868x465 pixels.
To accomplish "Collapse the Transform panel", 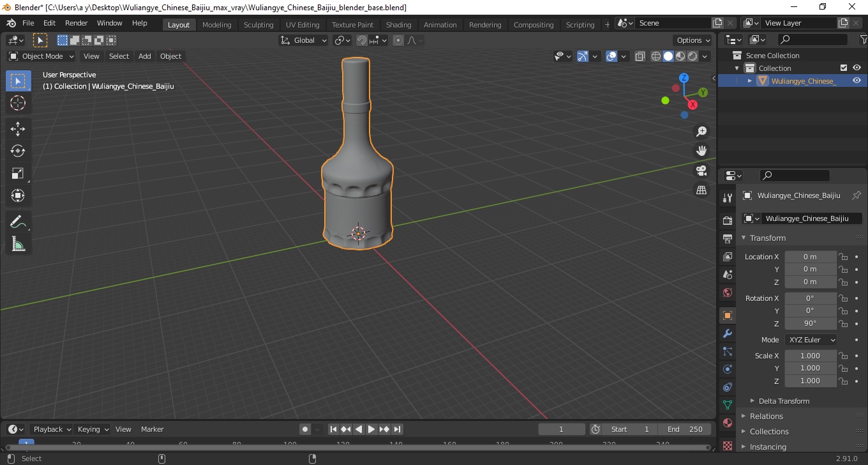I will (768, 238).
